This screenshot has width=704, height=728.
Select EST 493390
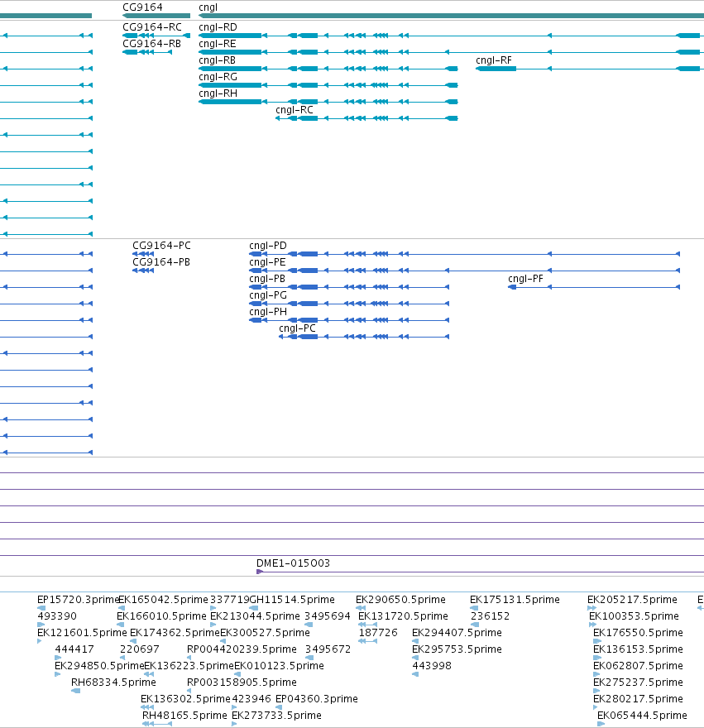(57, 616)
